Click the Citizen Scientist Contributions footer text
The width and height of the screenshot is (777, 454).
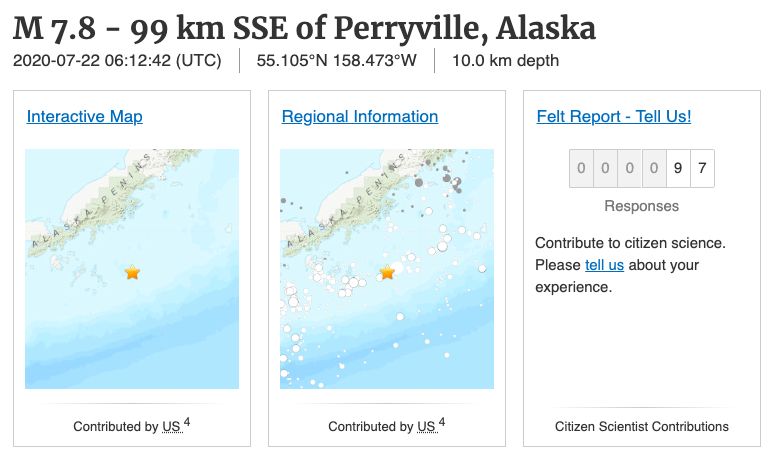click(642, 427)
